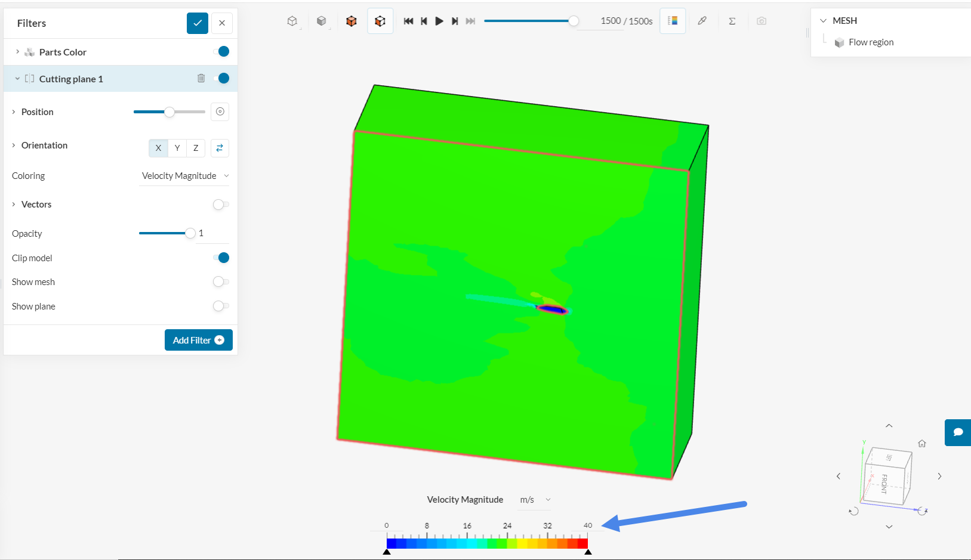Open the m/s units dropdown
Image resolution: width=971 pixels, height=560 pixels.
tap(534, 500)
